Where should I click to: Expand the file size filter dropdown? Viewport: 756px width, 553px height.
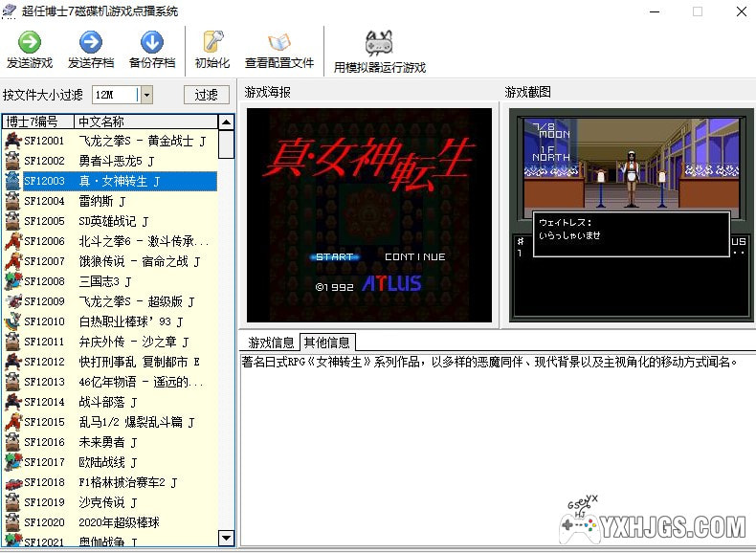146,95
